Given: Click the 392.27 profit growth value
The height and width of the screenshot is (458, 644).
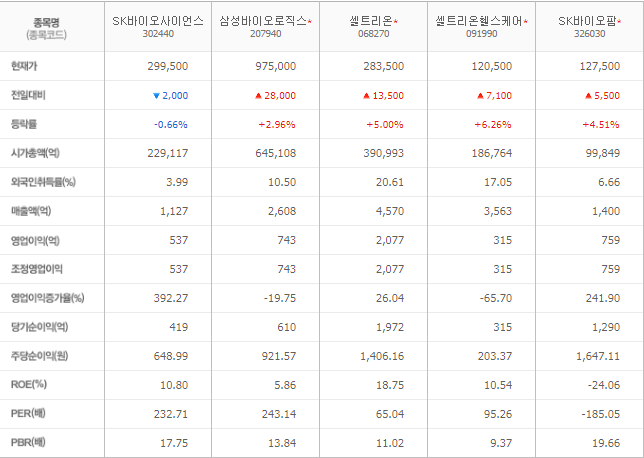Looking at the screenshot, I should pyautogui.click(x=171, y=298).
